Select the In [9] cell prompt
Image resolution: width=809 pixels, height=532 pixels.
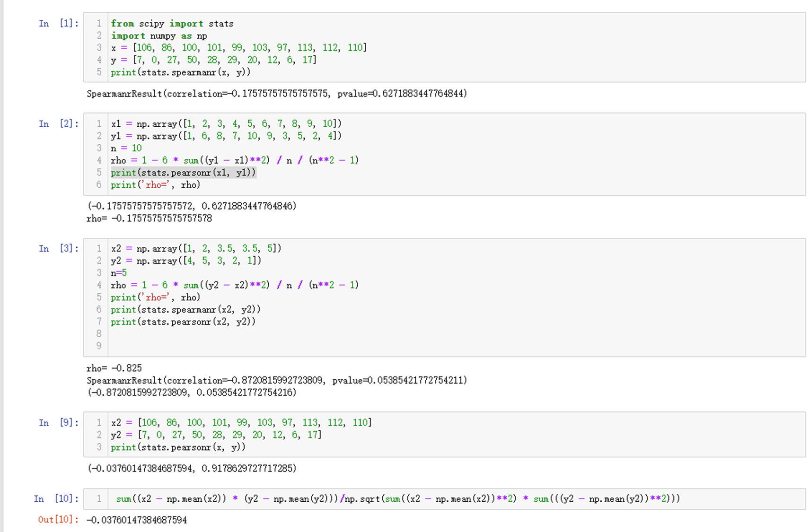coord(59,423)
